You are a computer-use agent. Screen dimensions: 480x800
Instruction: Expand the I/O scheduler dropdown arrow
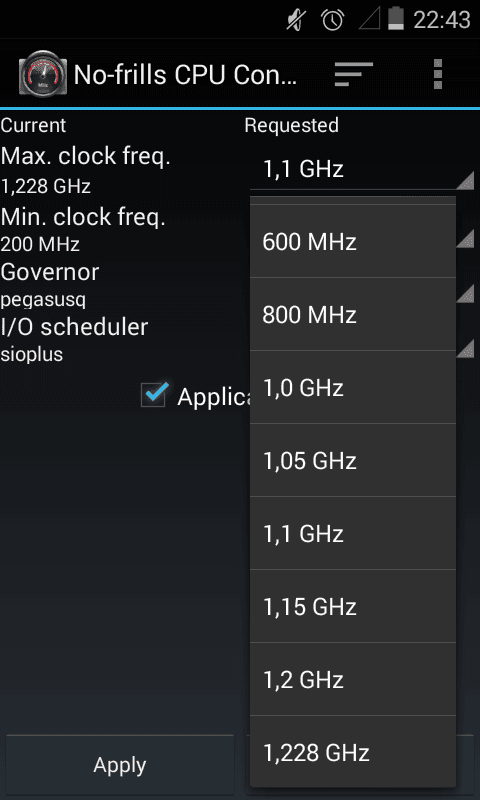click(x=465, y=348)
